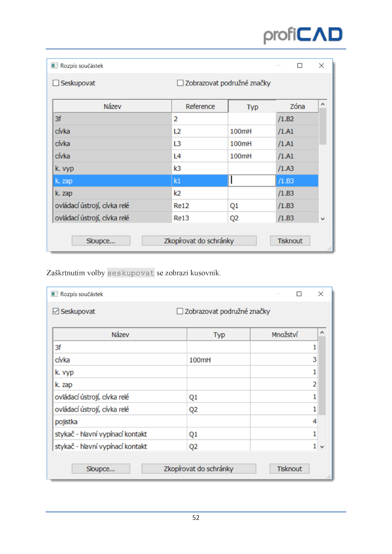The height and width of the screenshot is (554, 392).
Task: Click Tisknout button in lower dialog
Action: (x=290, y=469)
